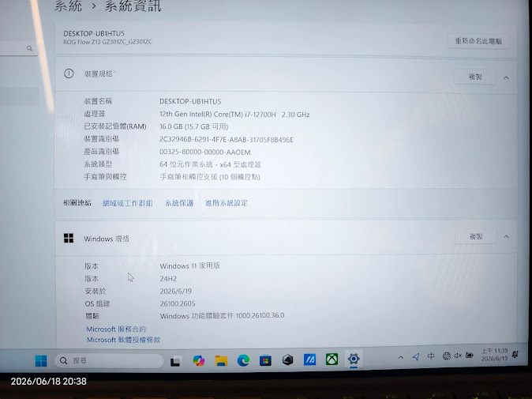Select product ID 00325-80000-00000-AAOEM

pos(205,152)
